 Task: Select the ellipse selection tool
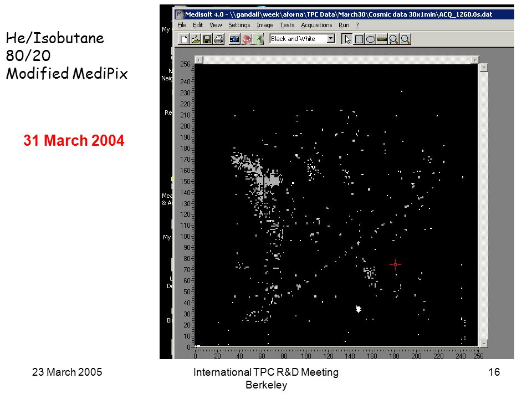371,39
